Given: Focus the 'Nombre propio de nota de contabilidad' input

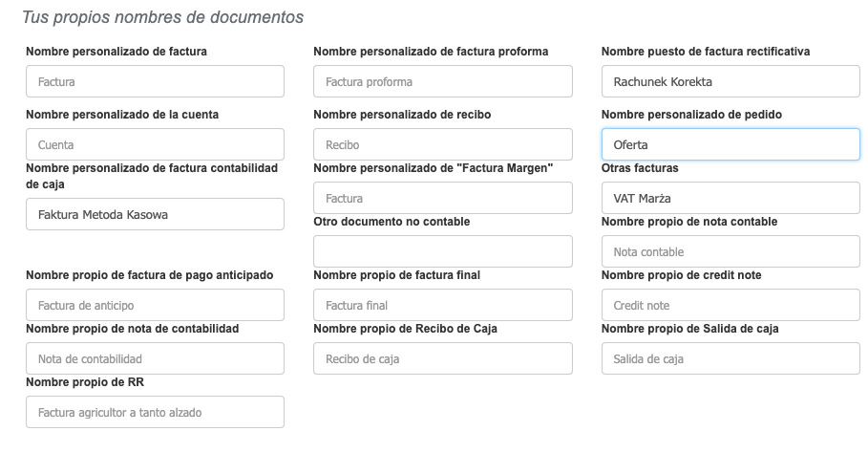Looking at the screenshot, I should [155, 358].
